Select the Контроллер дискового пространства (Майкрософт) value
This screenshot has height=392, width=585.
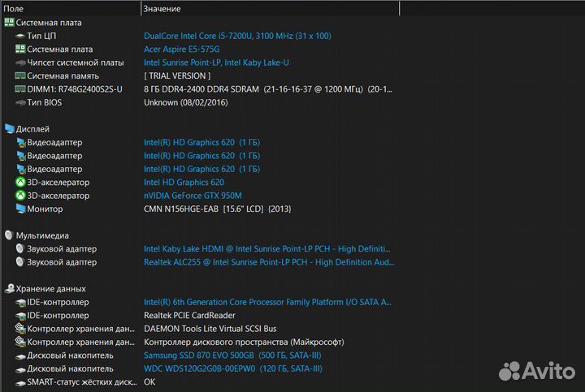(x=244, y=342)
